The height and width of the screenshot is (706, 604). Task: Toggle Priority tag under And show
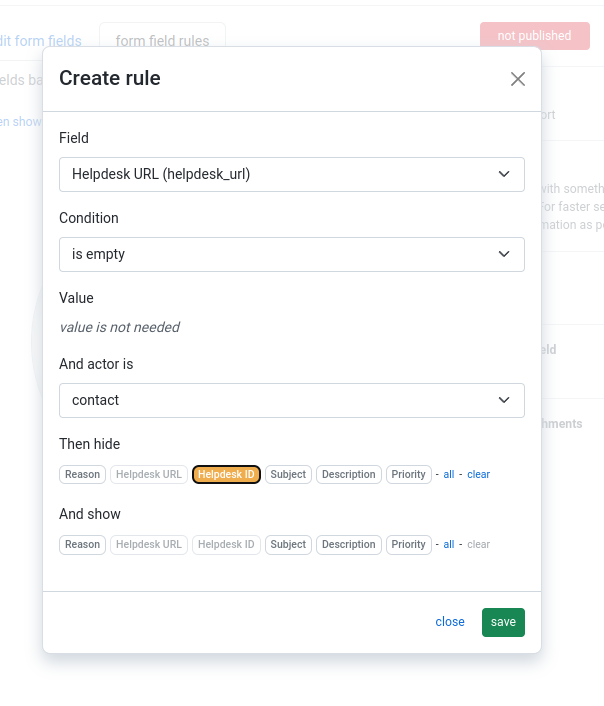408,545
